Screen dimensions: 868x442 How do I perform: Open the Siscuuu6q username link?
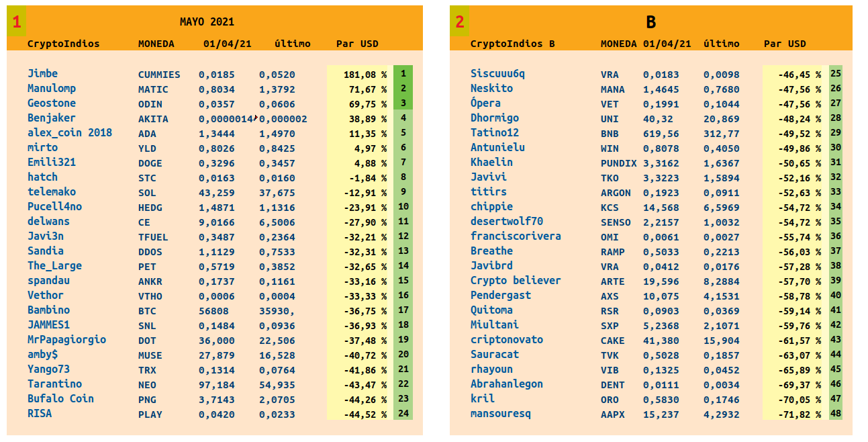(497, 74)
